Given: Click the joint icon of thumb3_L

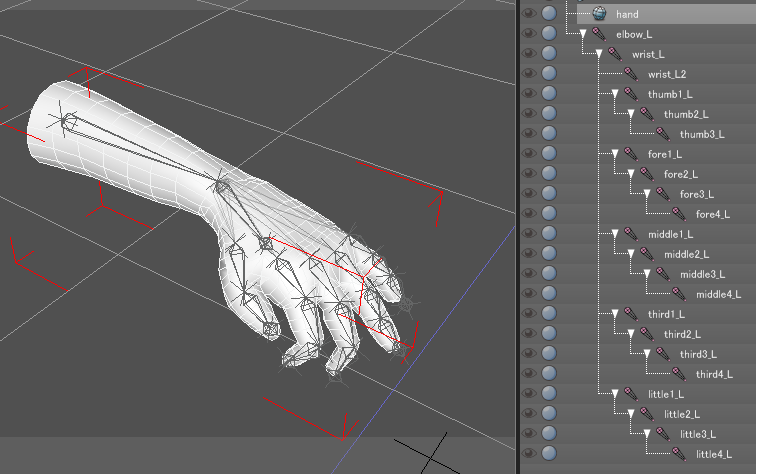Looking at the screenshot, I should click(x=663, y=134).
